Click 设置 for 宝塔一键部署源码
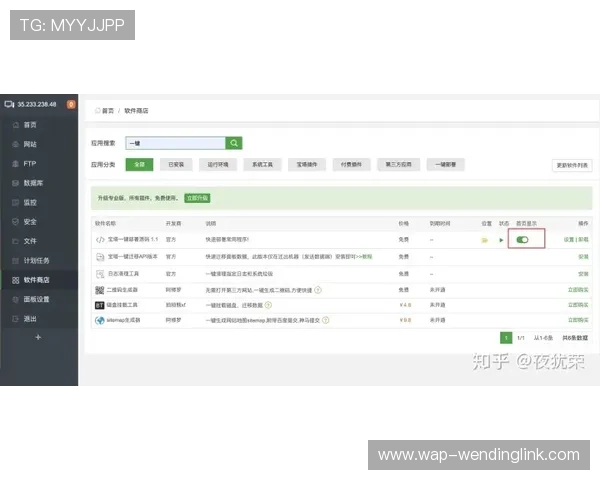600x480 pixels. 569,240
